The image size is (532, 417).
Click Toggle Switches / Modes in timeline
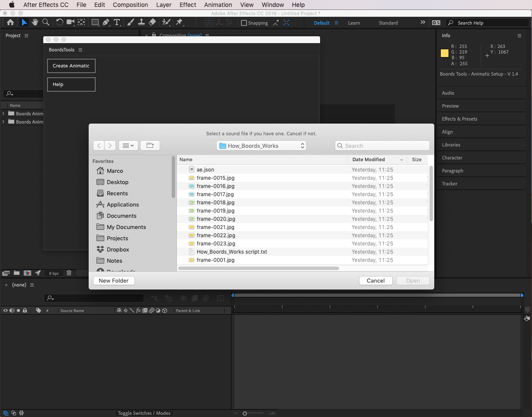(x=144, y=413)
